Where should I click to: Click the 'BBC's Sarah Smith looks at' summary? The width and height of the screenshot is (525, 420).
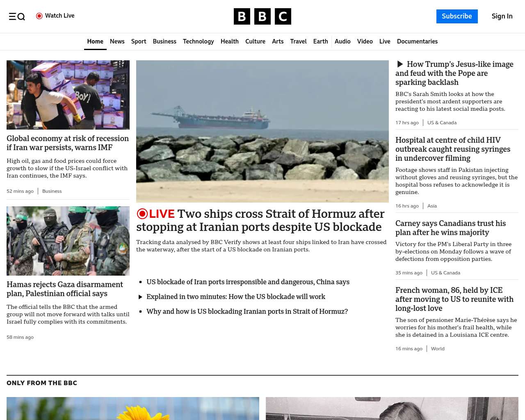click(450, 101)
